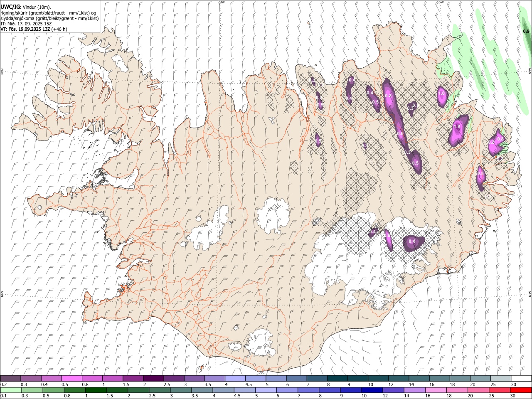Select the dull mauve 0.2 swatch in the snow legend
The width and height of the screenshot is (532, 399).
point(11,379)
